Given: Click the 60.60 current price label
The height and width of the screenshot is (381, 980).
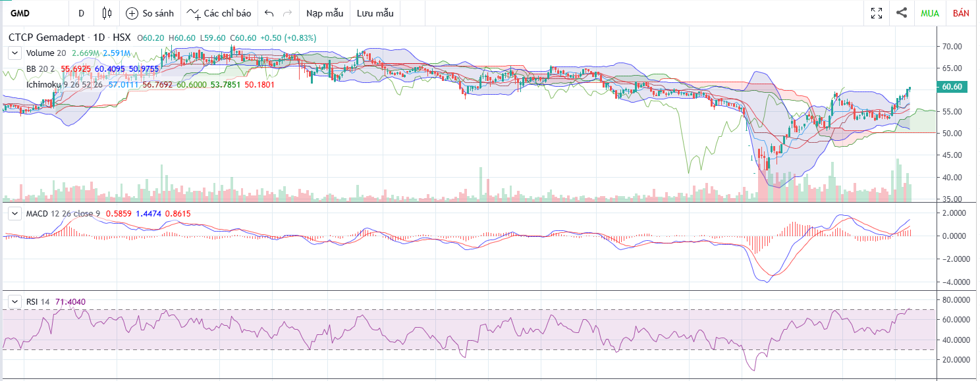Looking at the screenshot, I should pyautogui.click(x=952, y=87).
